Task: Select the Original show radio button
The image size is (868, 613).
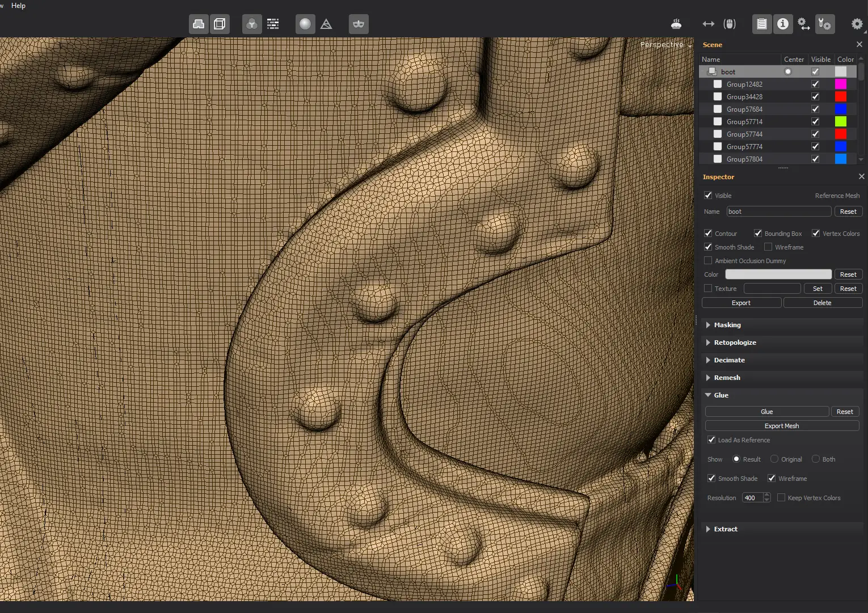Action: (774, 459)
